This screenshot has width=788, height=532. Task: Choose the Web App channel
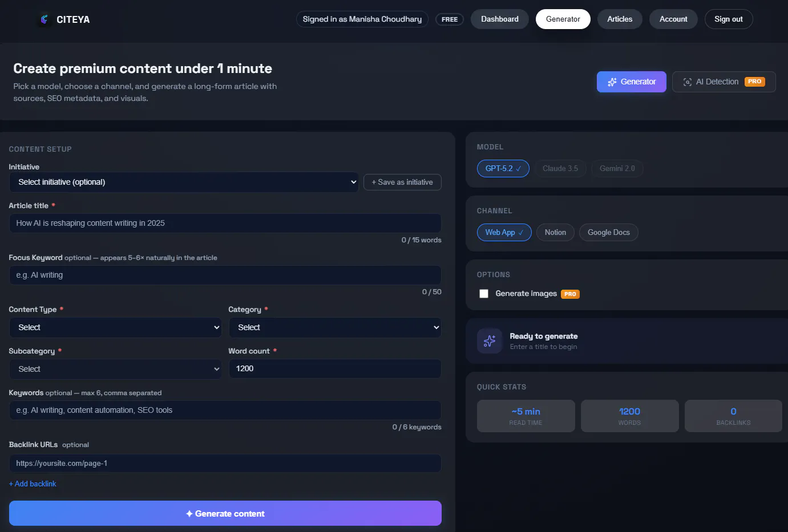coord(504,233)
